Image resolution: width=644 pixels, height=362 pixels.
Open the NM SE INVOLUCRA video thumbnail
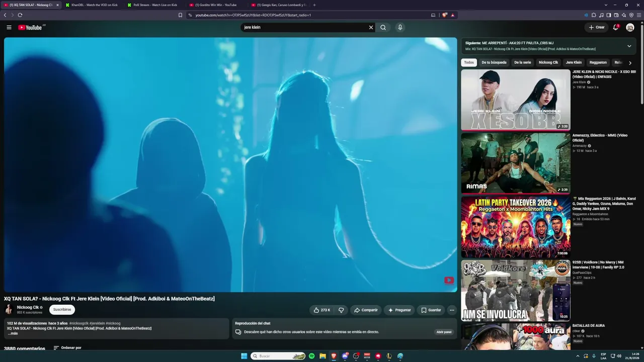[x=516, y=290]
